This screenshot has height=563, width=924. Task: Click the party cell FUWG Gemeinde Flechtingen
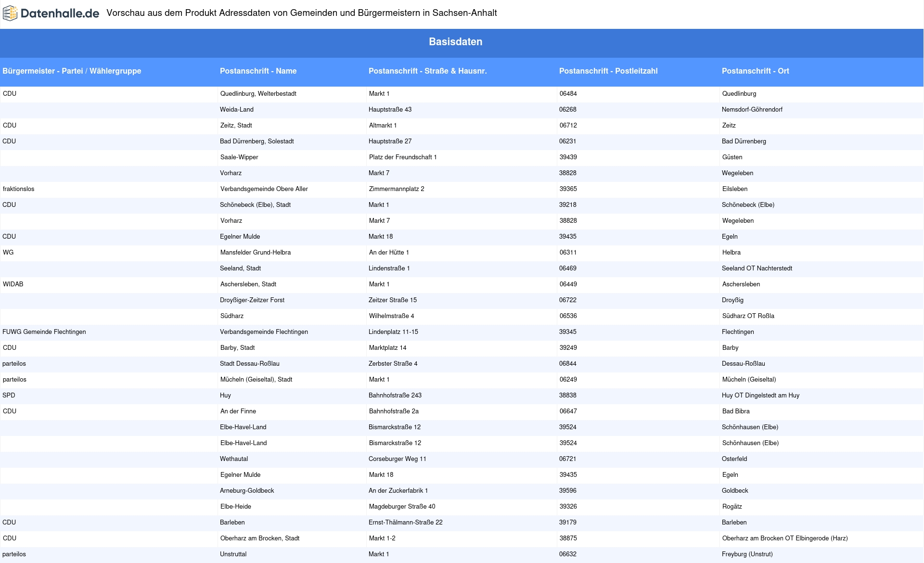point(44,332)
